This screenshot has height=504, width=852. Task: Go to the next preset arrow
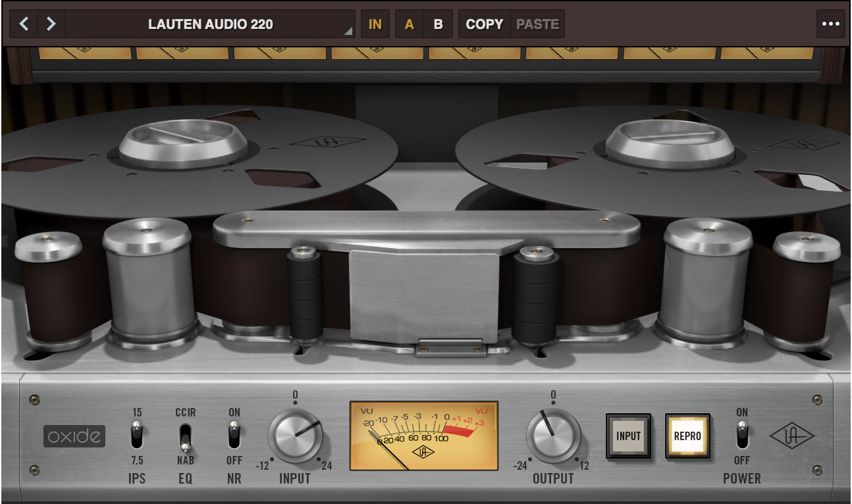click(51, 24)
